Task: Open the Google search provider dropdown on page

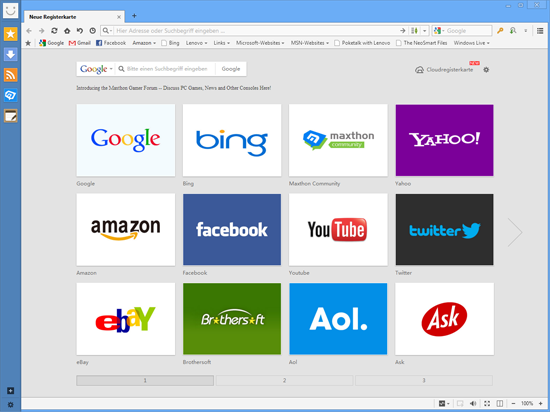Action: [x=96, y=69]
